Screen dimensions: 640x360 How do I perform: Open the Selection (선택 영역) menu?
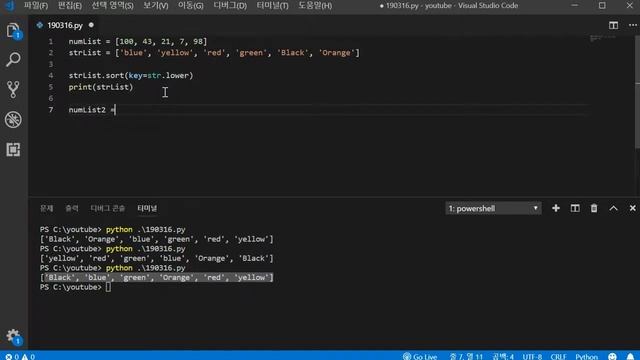coord(112,6)
